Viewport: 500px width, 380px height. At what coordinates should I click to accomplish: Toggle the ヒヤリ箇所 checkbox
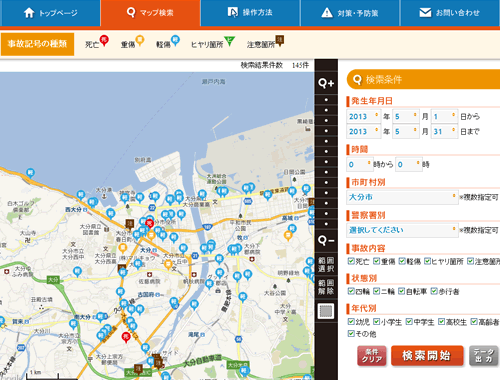[x=428, y=261]
